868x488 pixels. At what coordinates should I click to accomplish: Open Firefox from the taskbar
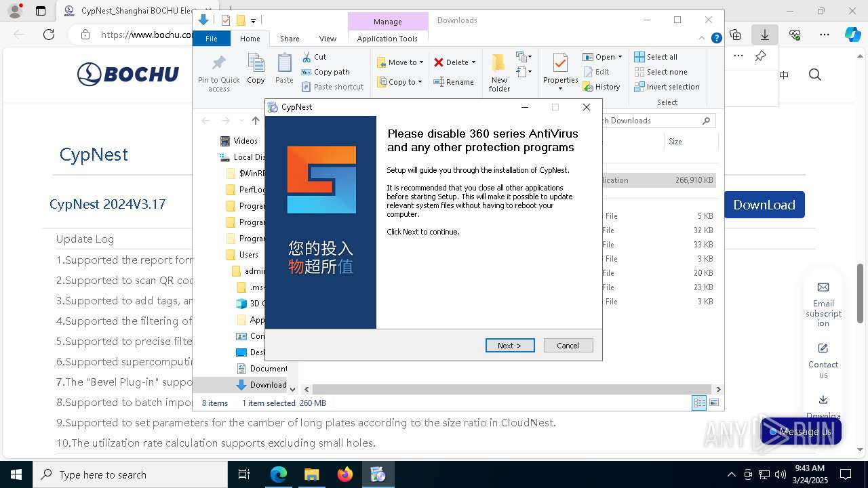pyautogui.click(x=345, y=474)
